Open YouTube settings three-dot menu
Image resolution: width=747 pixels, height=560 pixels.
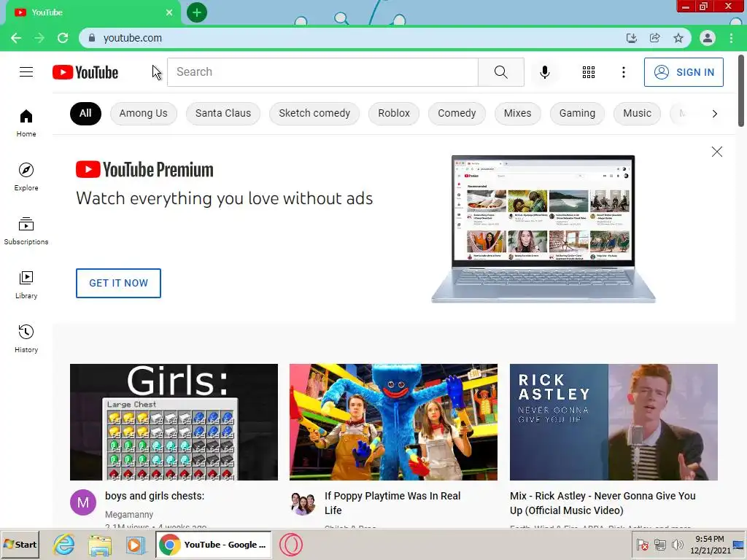click(623, 72)
